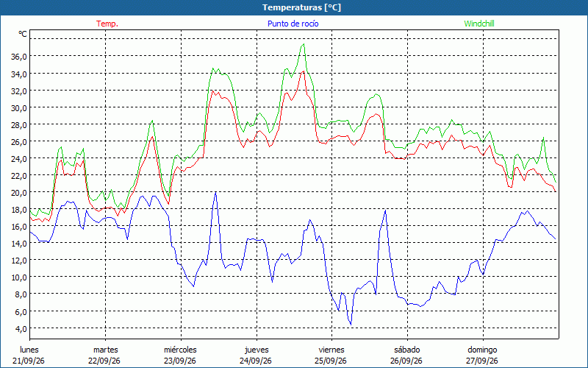Image resolution: width=588 pixels, height=368 pixels.
Task: Click the 27/09/26 date label
Action: (x=482, y=361)
